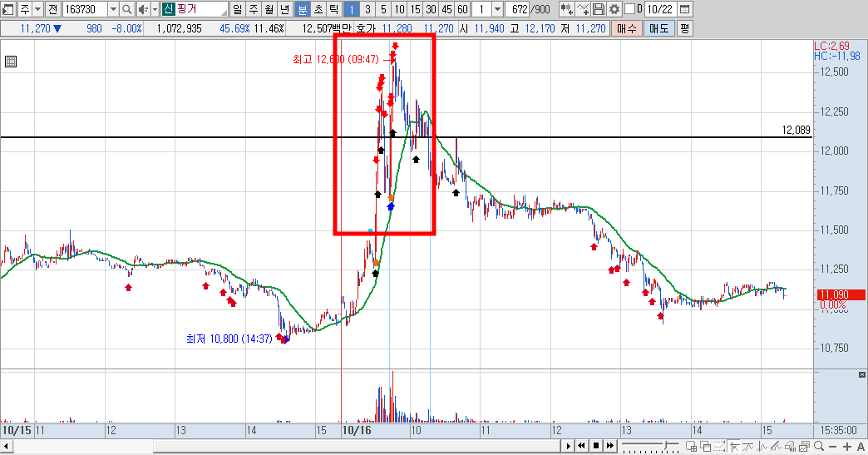Click the date field 10/22

coord(660,9)
